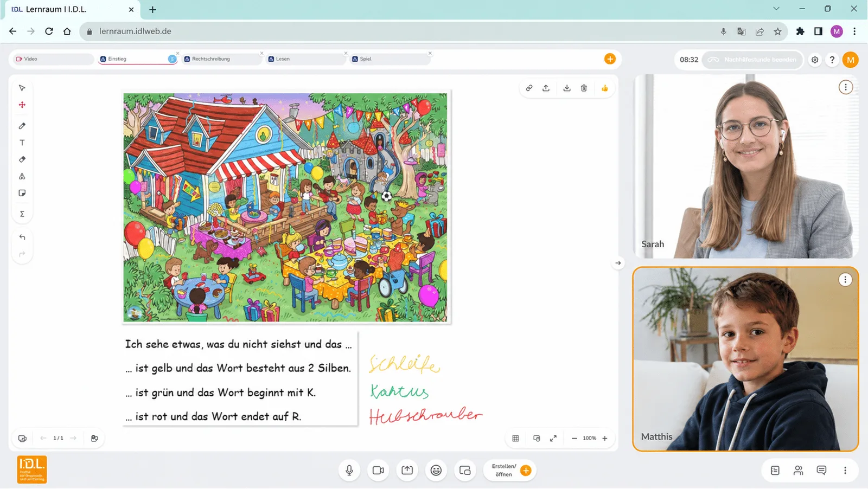Click Erstellen/öffnen button
The height and width of the screenshot is (489, 868).
pyautogui.click(x=510, y=470)
